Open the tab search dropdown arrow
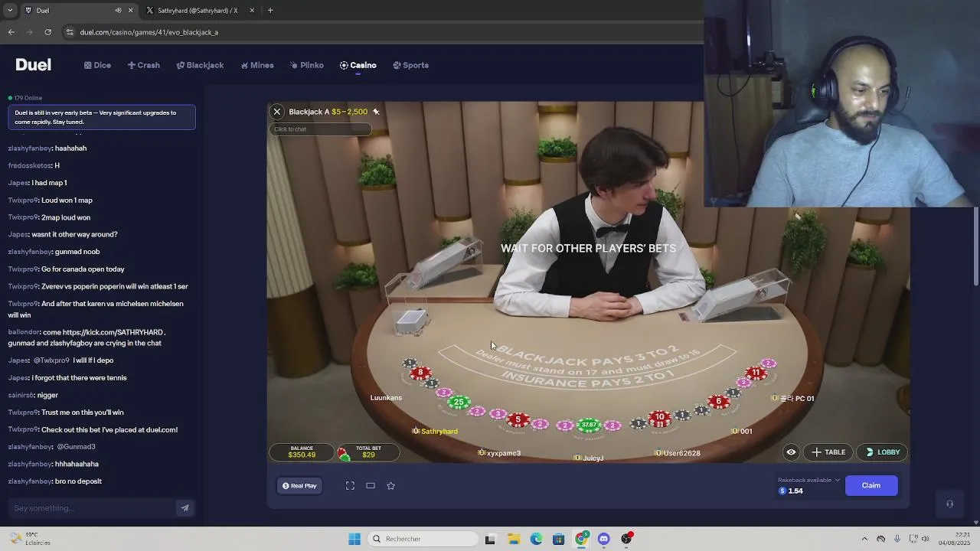Image resolution: width=980 pixels, height=551 pixels. tap(9, 11)
